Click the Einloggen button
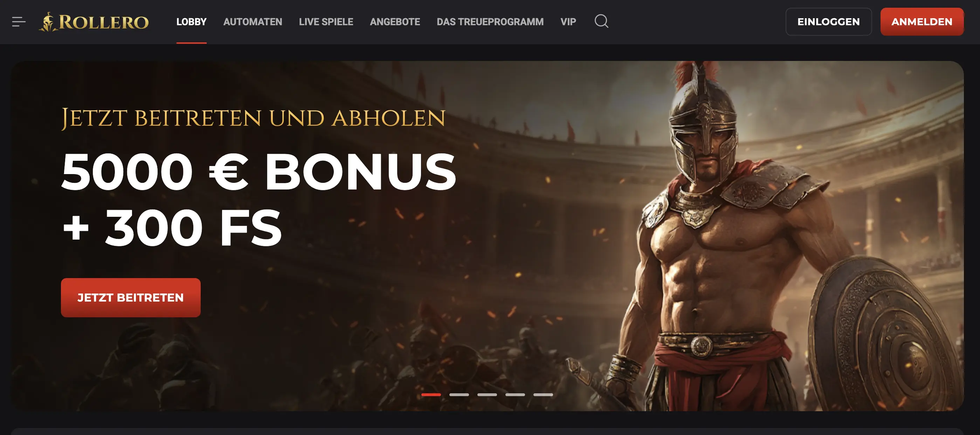The height and width of the screenshot is (435, 980). 829,22
